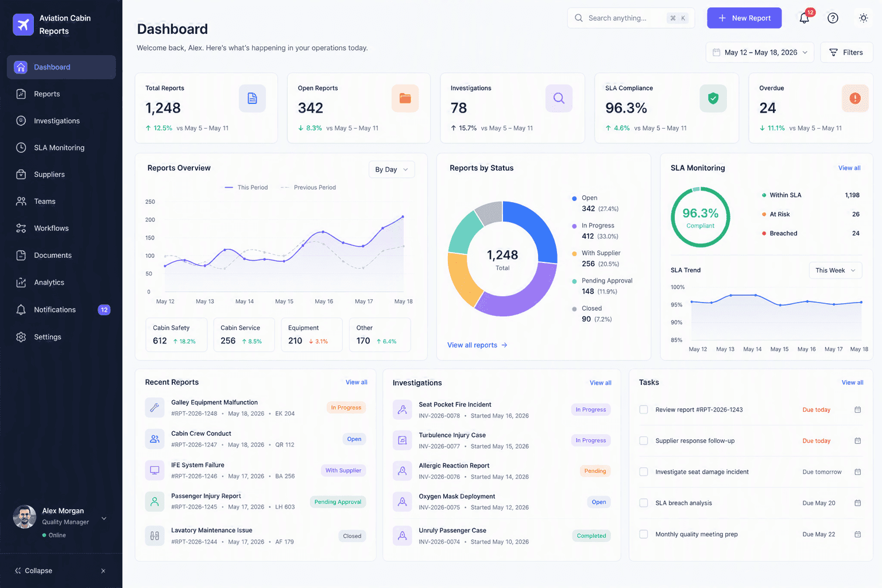This screenshot has width=882, height=588.
Task: Open calendar icon for Investigate seat damage incident
Action: (857, 472)
